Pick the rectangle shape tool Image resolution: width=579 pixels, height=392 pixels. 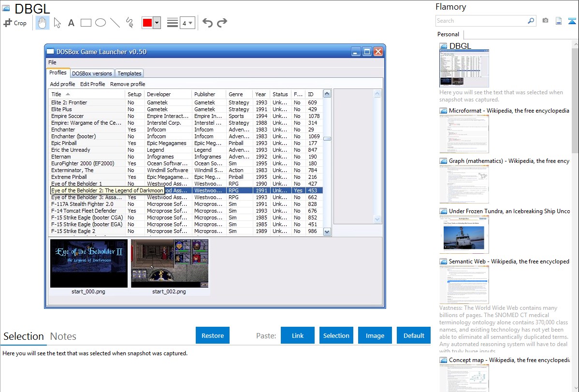coord(86,23)
